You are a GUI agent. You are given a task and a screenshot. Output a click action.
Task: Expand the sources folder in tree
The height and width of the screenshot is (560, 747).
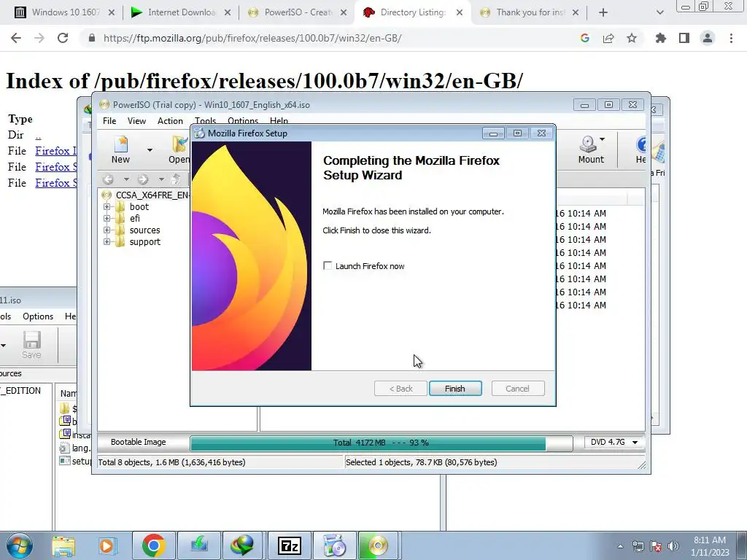coord(107,230)
